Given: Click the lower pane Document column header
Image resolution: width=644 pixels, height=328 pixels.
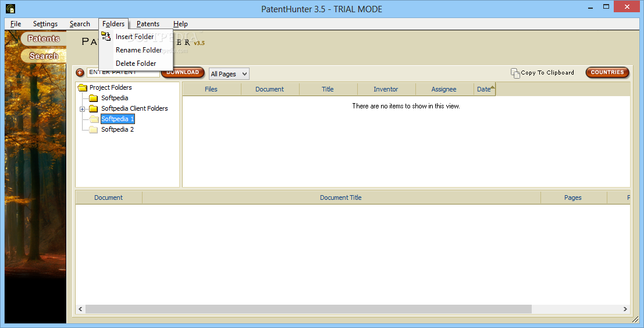Looking at the screenshot, I should click(108, 197).
